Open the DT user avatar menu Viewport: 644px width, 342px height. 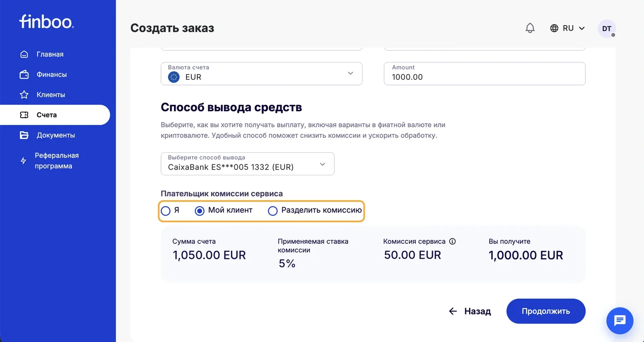607,29
